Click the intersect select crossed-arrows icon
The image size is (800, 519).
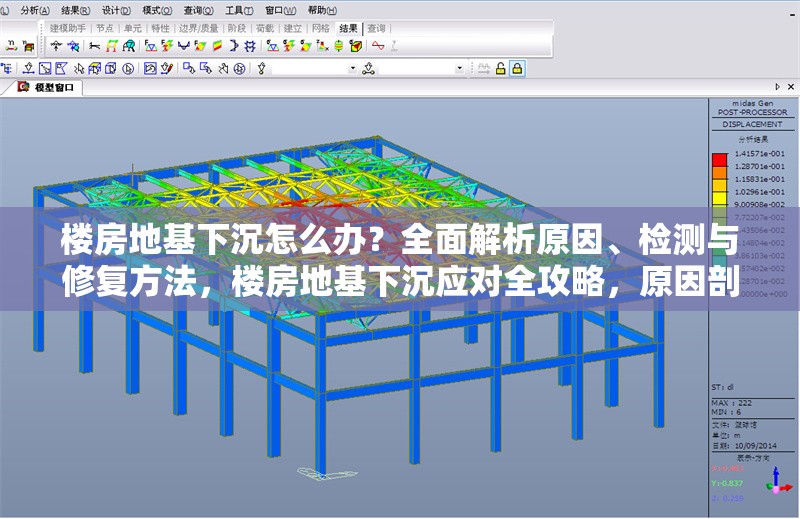[x=79, y=68]
